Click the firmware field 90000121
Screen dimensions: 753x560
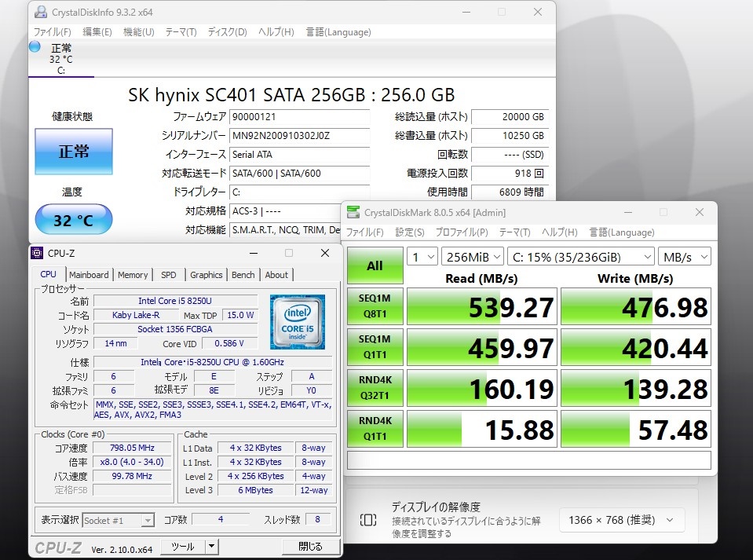(x=299, y=117)
